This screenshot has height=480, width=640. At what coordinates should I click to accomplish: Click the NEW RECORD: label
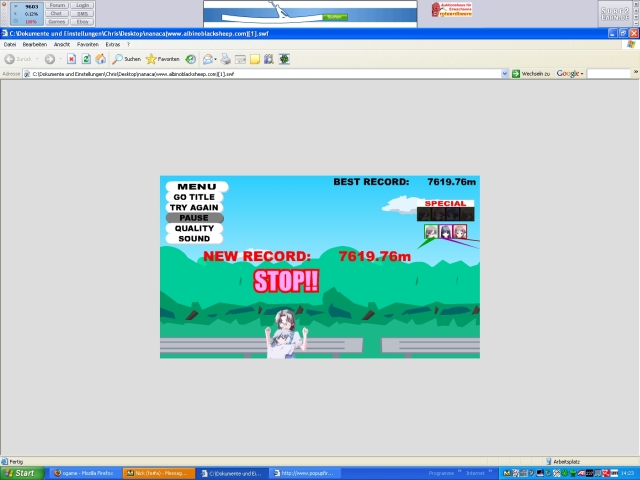[257, 256]
